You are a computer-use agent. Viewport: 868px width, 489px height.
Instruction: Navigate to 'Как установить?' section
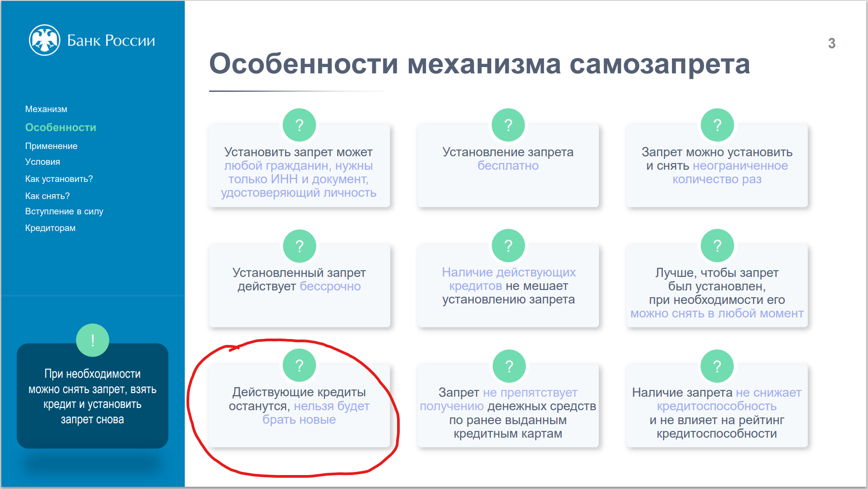pyautogui.click(x=59, y=179)
